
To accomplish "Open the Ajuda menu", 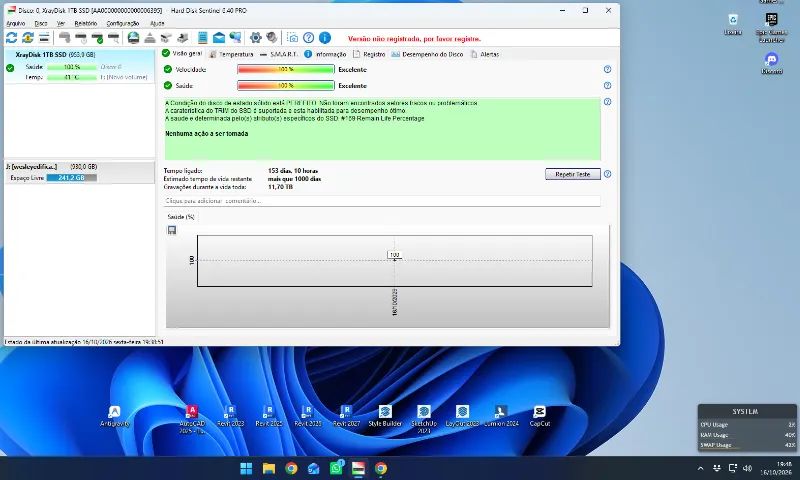I will pyautogui.click(x=157, y=23).
